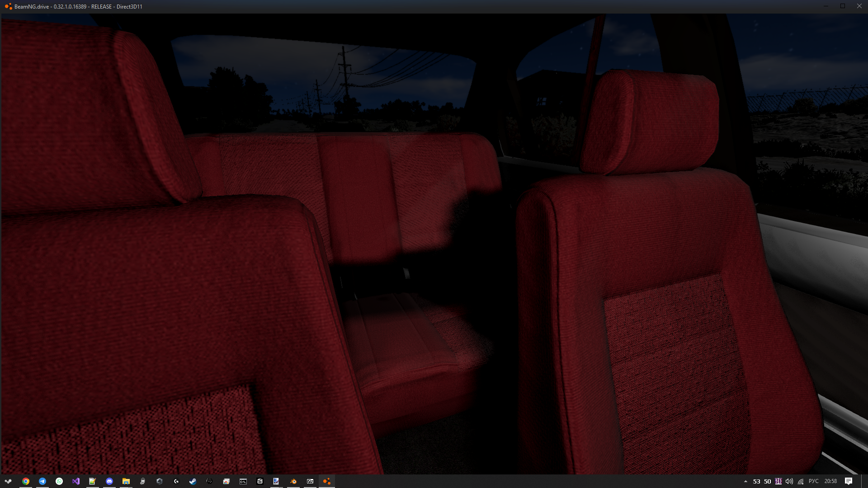Viewport: 868px width, 488px height.
Task: Open Blender from the taskbar
Action: pyautogui.click(x=293, y=481)
